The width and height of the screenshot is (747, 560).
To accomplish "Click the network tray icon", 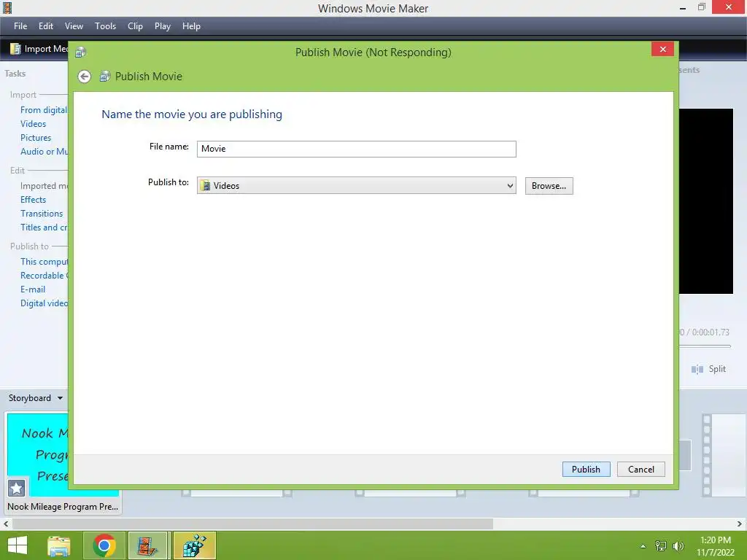I will 661,545.
